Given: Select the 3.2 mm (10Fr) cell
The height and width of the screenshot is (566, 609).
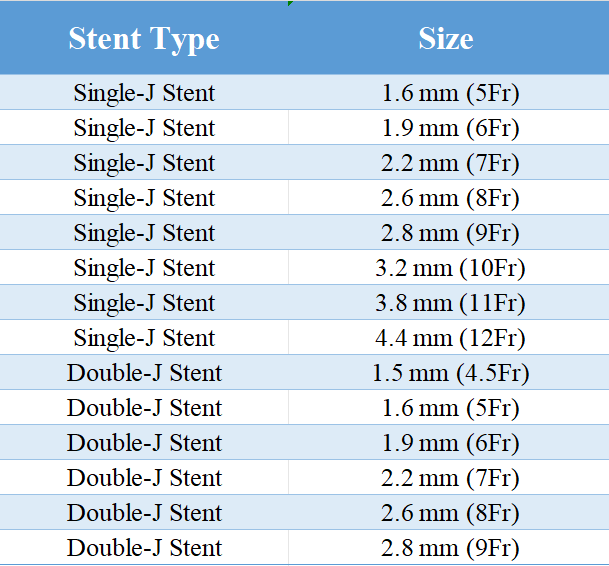Looking at the screenshot, I should point(449,267).
